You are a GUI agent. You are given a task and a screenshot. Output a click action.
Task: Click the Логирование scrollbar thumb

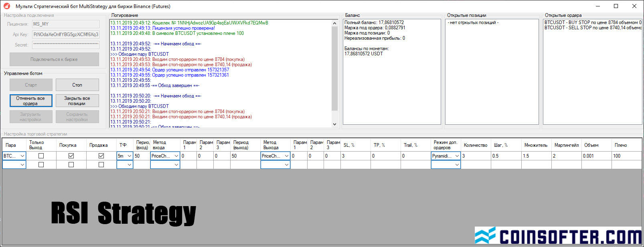pos(335,69)
